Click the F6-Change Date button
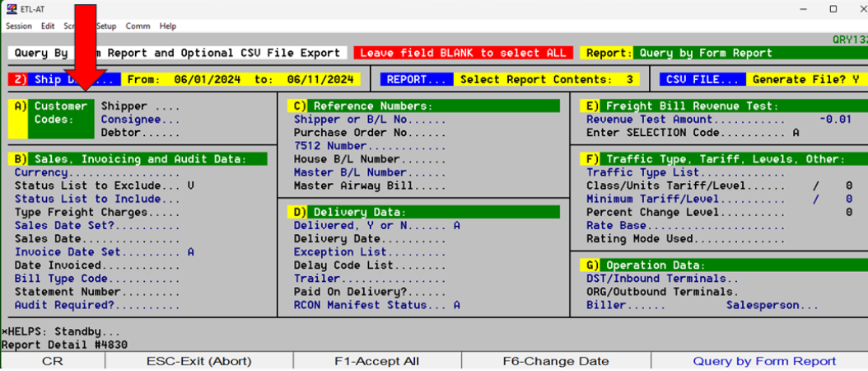The image size is (868, 371). click(x=556, y=361)
